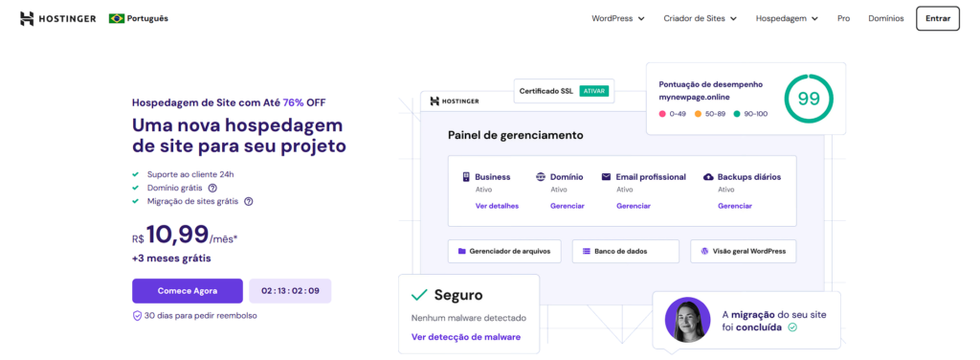Click 'Pontuação de desempenho' text

click(711, 84)
